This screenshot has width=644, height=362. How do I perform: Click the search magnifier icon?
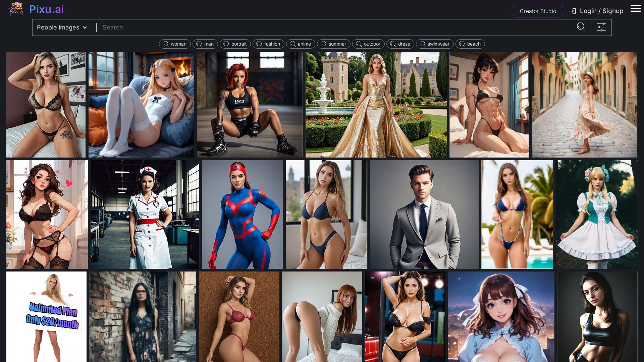[581, 27]
